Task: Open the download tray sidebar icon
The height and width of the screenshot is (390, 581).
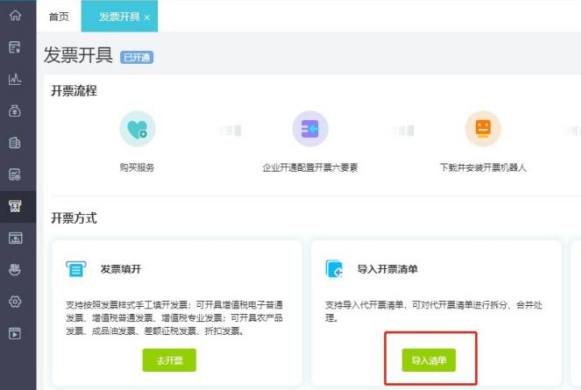Action: tap(15, 238)
